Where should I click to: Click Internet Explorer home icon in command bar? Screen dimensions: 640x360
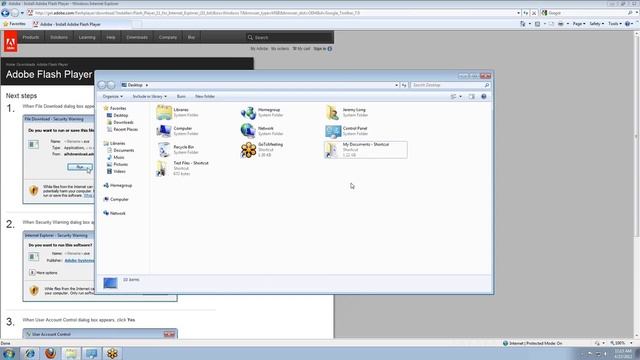(x=522, y=24)
